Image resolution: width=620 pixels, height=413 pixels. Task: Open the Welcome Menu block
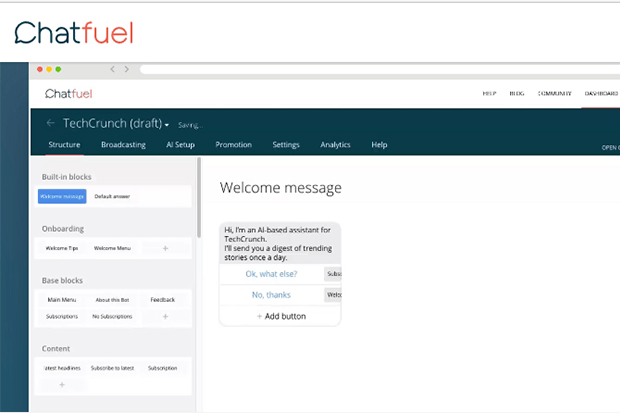pyautogui.click(x=112, y=248)
